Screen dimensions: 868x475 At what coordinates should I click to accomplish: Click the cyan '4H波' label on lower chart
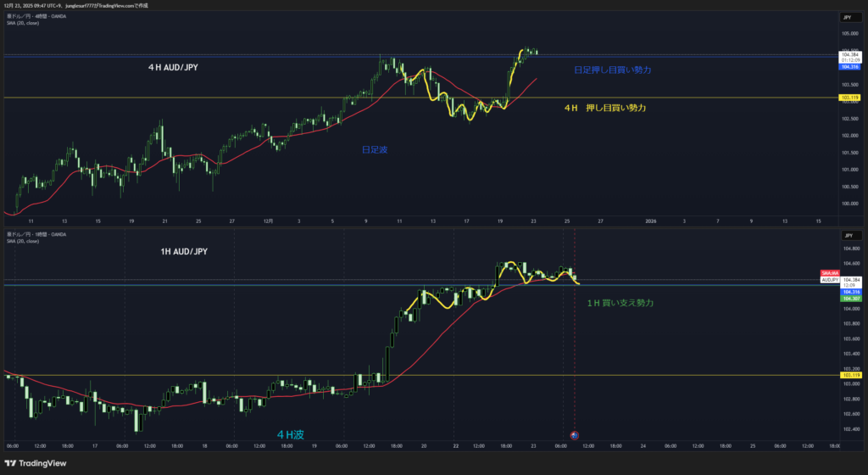[x=290, y=434]
